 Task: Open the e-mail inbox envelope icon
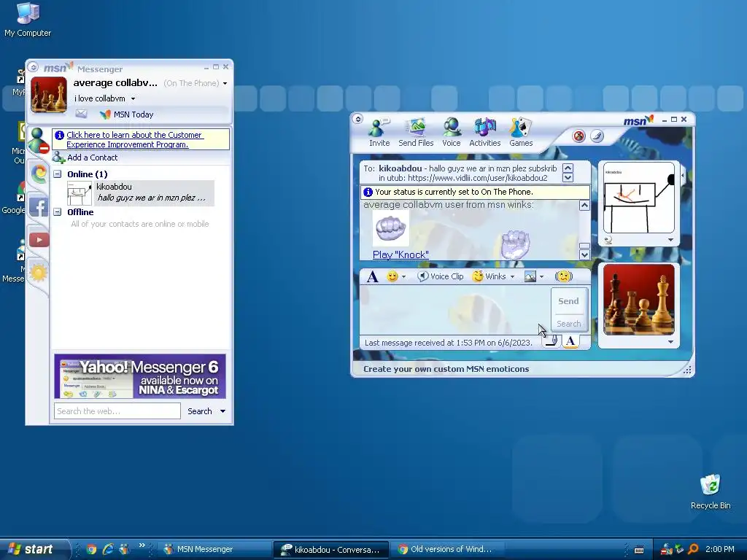pyautogui.click(x=82, y=114)
